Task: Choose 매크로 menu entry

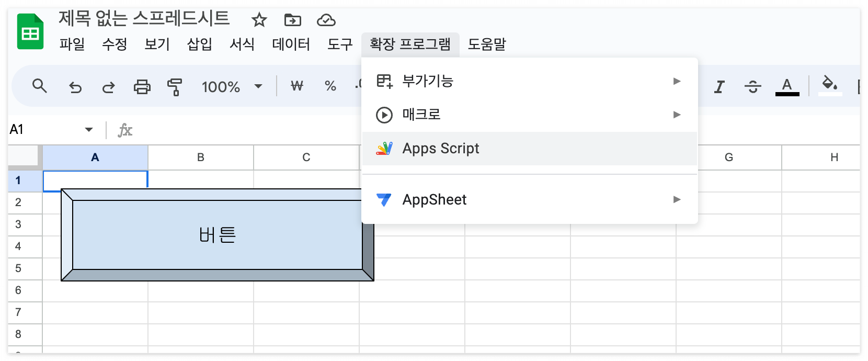Action: [530, 115]
